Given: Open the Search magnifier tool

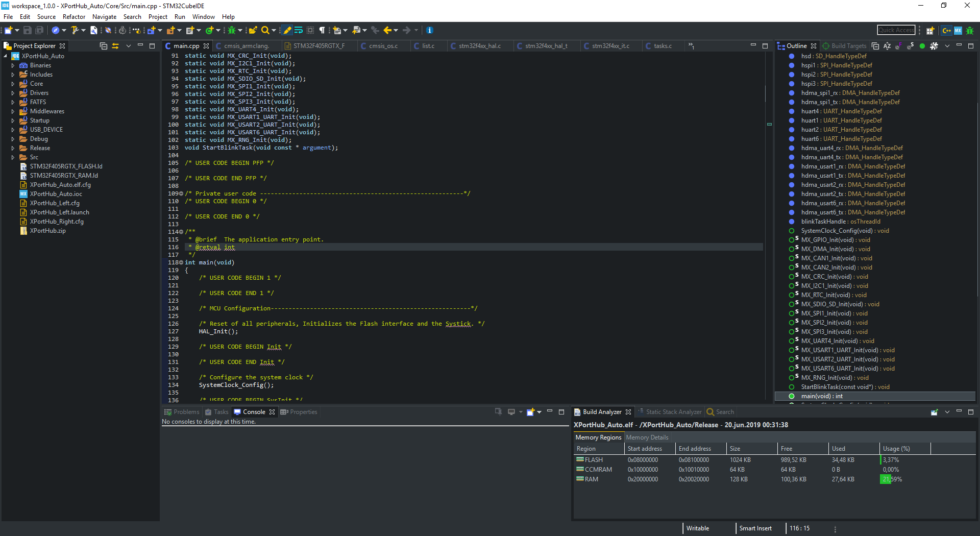Looking at the screenshot, I should [x=265, y=31].
